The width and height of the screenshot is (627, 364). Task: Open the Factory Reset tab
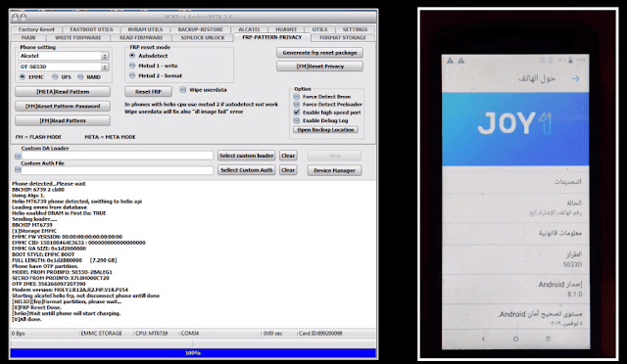[36, 29]
